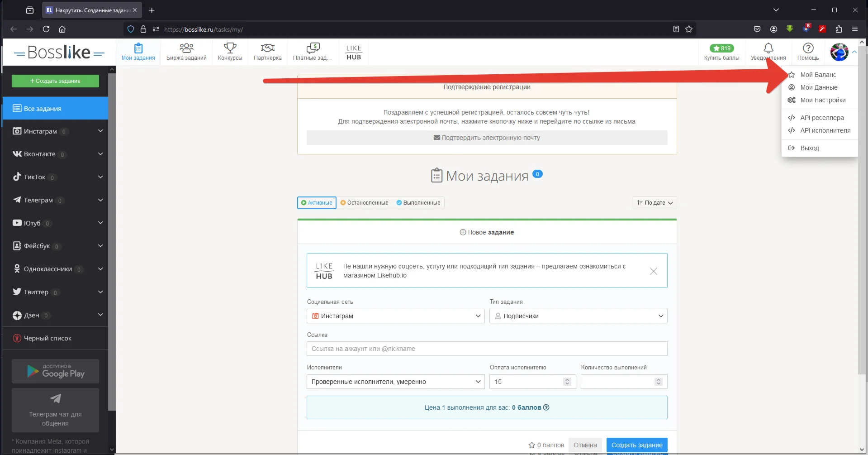The image size is (868, 455).
Task: Open the Тип задания dropdown showing Подписчики
Action: (578, 316)
